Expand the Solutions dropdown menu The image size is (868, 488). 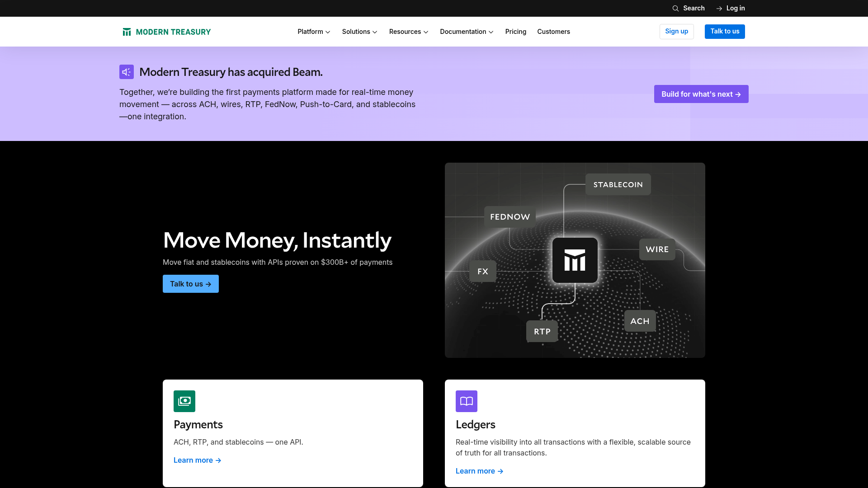click(x=359, y=32)
